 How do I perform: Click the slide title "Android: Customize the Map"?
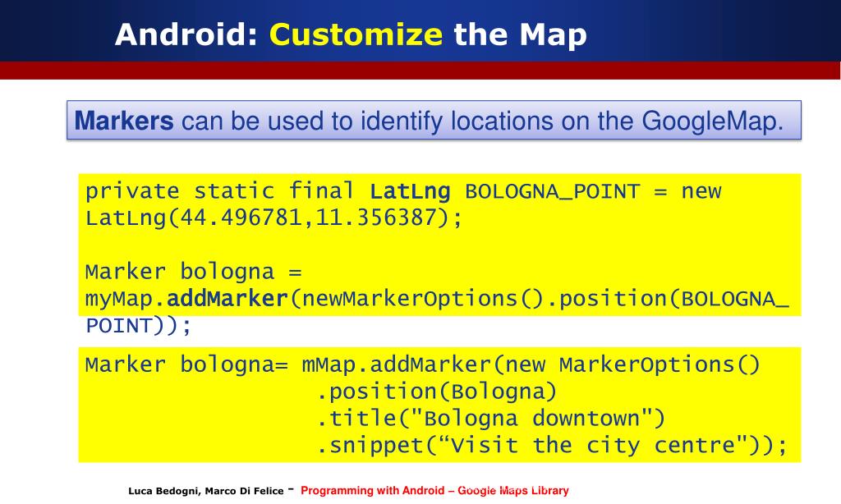click(x=351, y=34)
